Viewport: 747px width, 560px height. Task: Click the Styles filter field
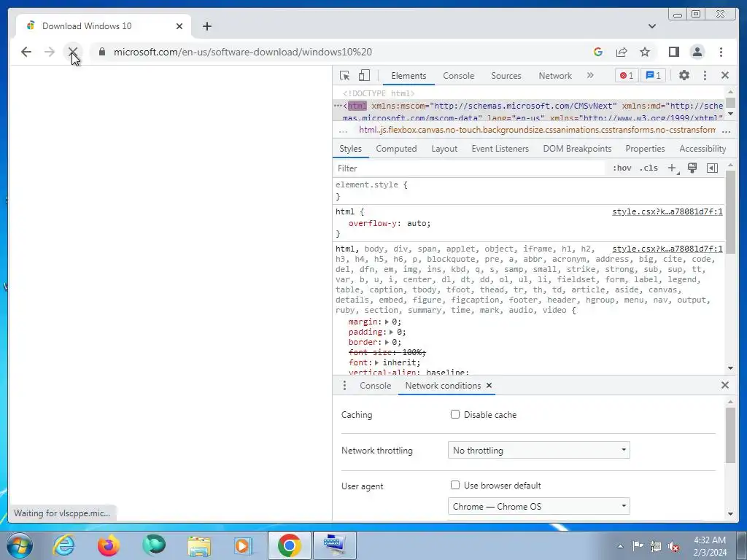pyautogui.click(x=469, y=168)
